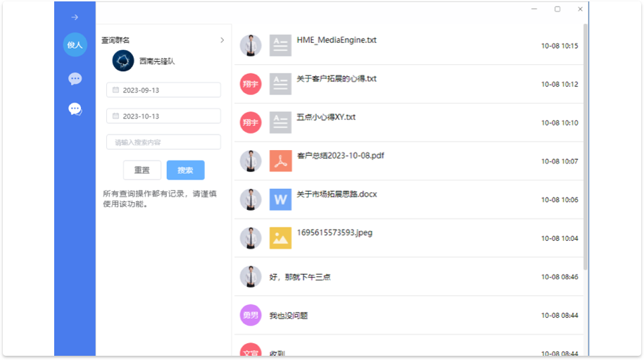Expand the 查询群名 chevron arrow
Image resolution: width=644 pixels, height=360 pixels.
coord(222,40)
